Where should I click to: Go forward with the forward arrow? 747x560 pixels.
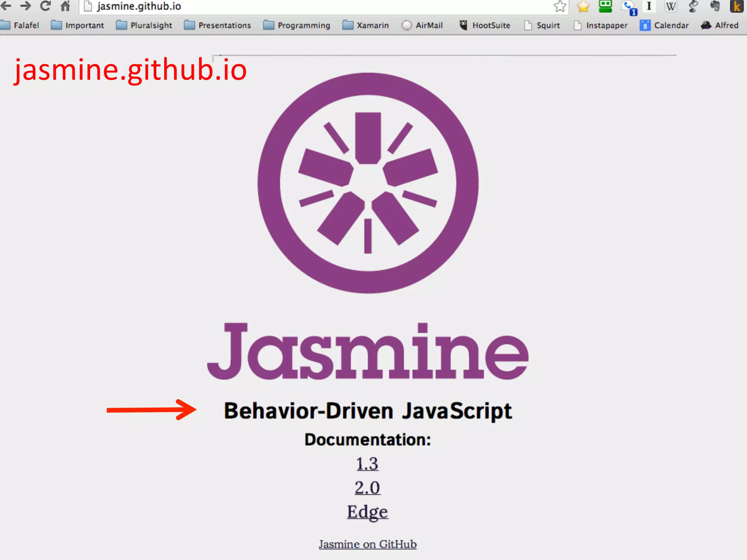25,6
